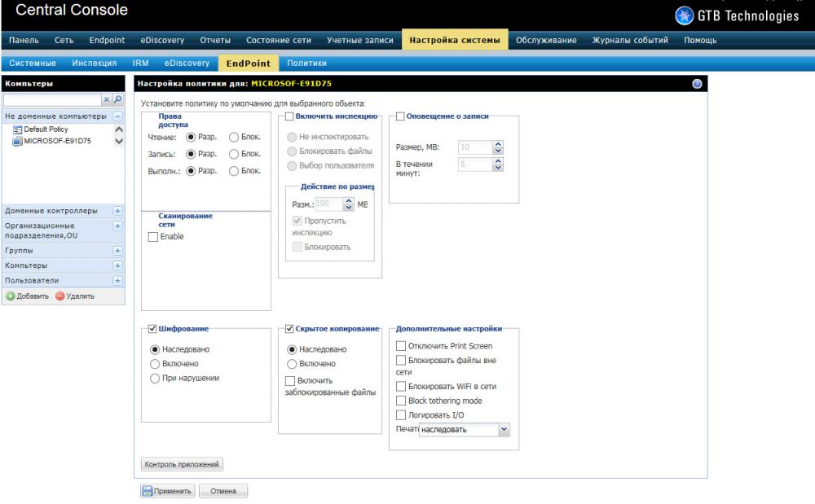
Task: Open the Отчеты menu
Action: [215, 41]
